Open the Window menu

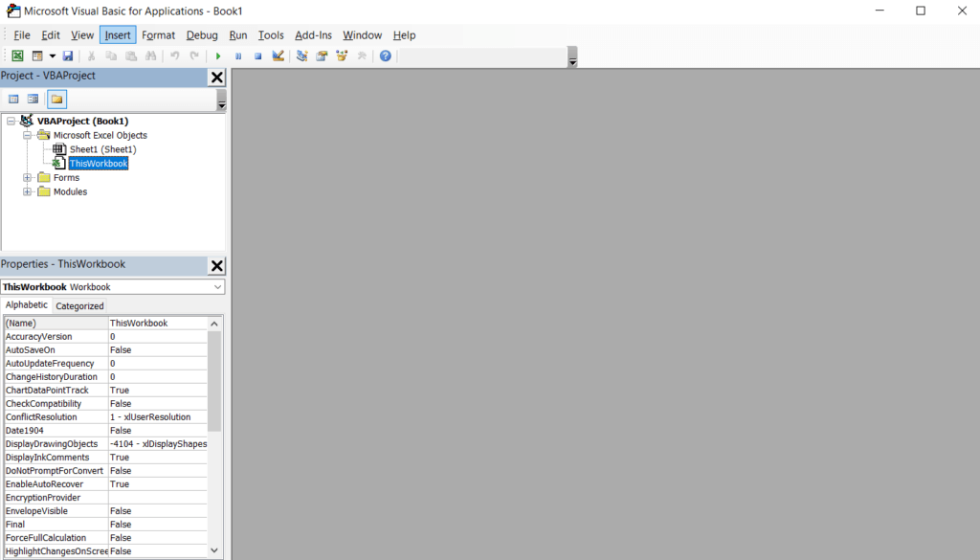pyautogui.click(x=362, y=35)
